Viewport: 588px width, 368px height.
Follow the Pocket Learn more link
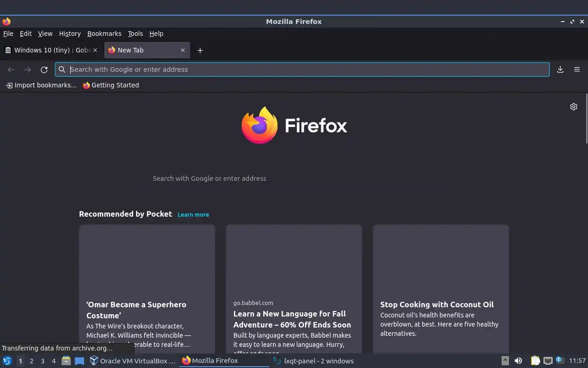tap(193, 215)
